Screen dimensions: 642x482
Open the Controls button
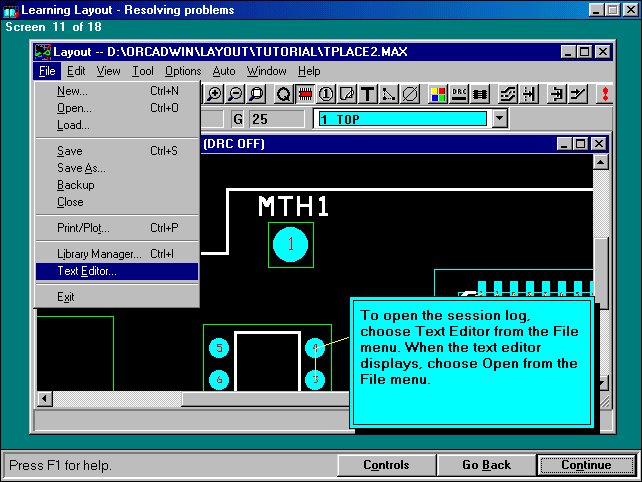point(385,465)
